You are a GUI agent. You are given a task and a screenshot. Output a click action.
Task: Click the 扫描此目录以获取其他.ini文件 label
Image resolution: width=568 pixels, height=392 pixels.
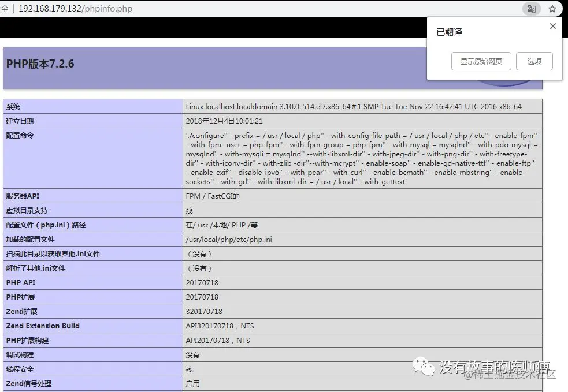click(x=53, y=254)
